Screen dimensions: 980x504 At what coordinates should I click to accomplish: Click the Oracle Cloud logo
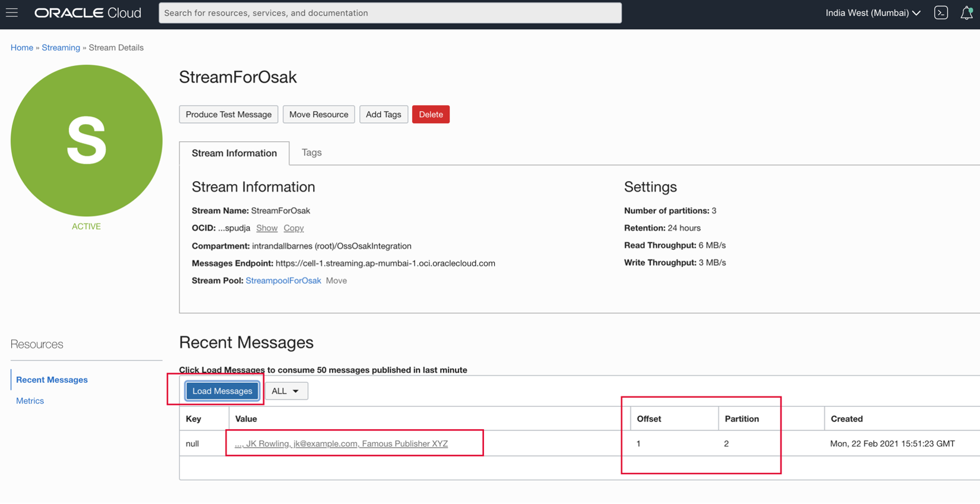[x=88, y=12]
